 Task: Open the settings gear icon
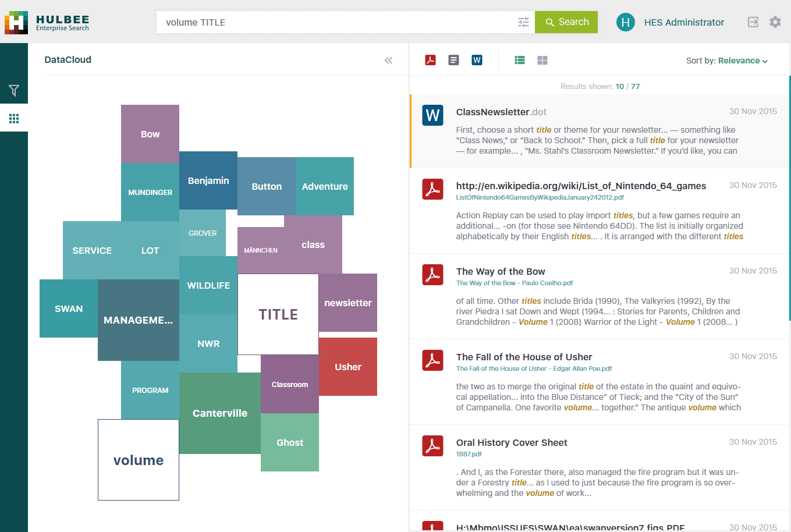pyautogui.click(x=775, y=22)
